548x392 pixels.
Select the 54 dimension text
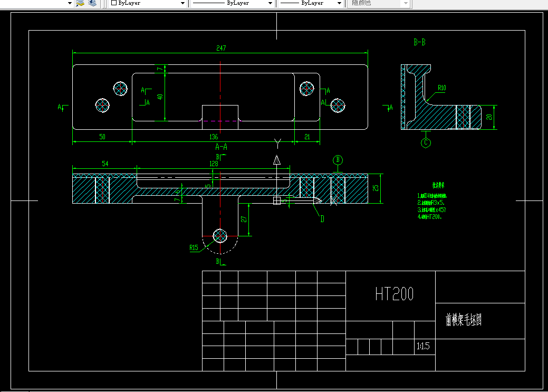point(105,164)
